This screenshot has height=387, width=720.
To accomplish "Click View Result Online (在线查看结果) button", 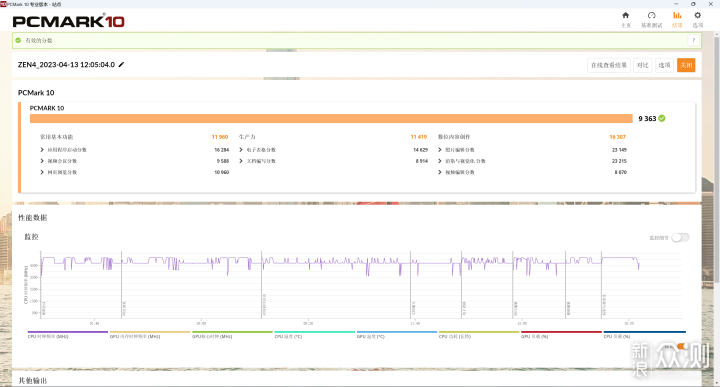I will [609, 65].
